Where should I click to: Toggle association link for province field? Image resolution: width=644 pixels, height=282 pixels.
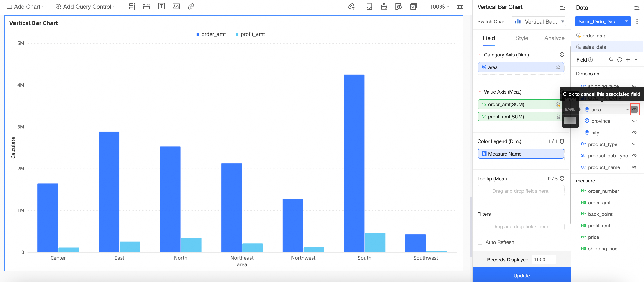point(634,121)
